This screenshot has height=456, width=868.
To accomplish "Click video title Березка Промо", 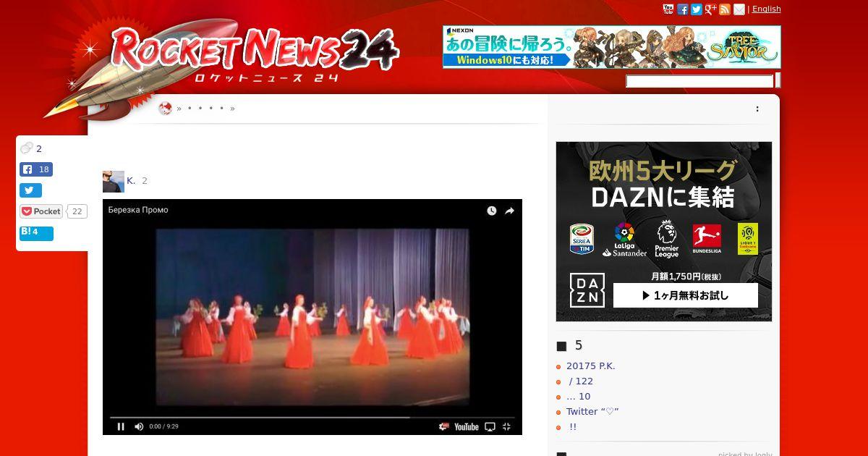I will 138,210.
